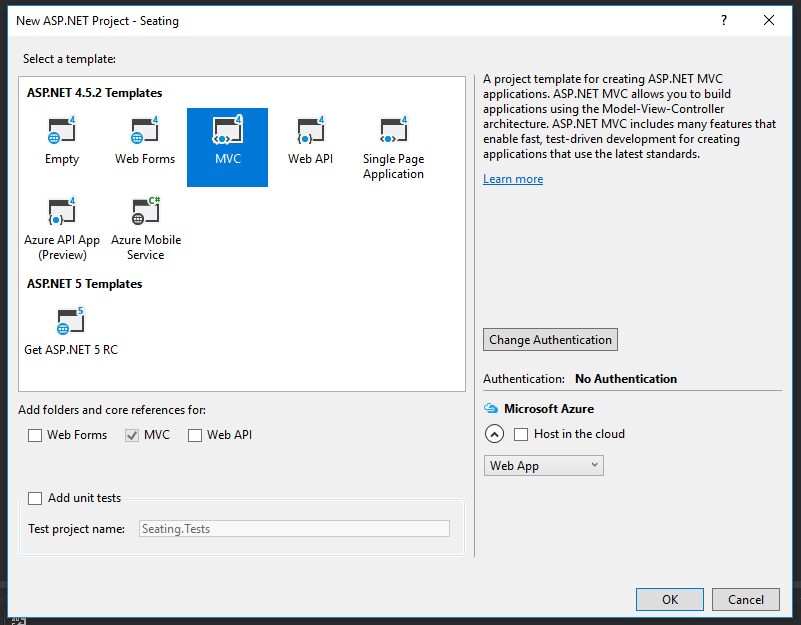
Task: Click the Cancel button
Action: [746, 599]
